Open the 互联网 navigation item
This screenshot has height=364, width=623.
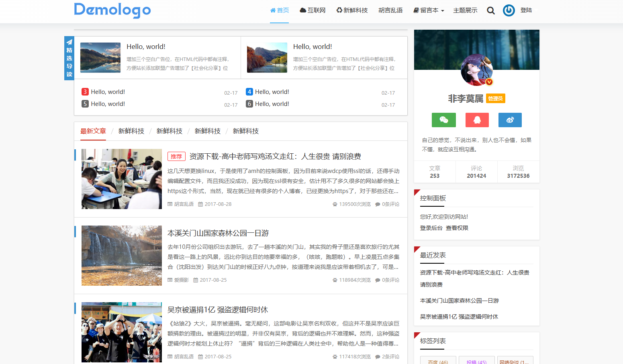click(313, 10)
